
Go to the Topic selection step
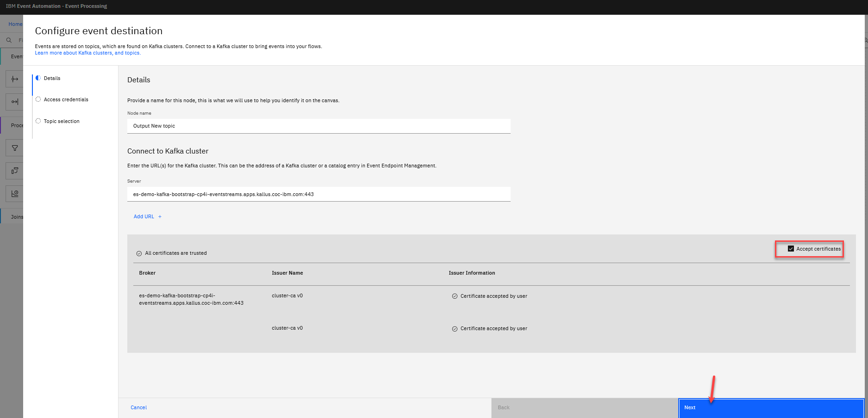[62, 121]
